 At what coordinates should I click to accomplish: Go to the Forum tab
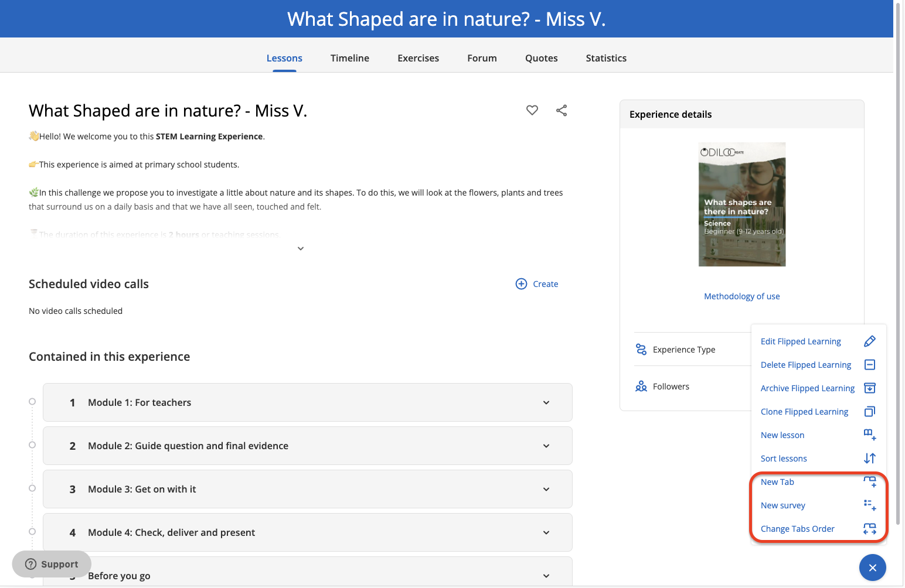(x=482, y=58)
